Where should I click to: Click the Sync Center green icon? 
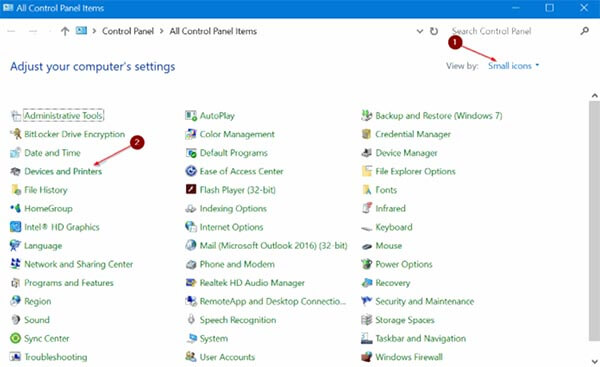(x=15, y=338)
